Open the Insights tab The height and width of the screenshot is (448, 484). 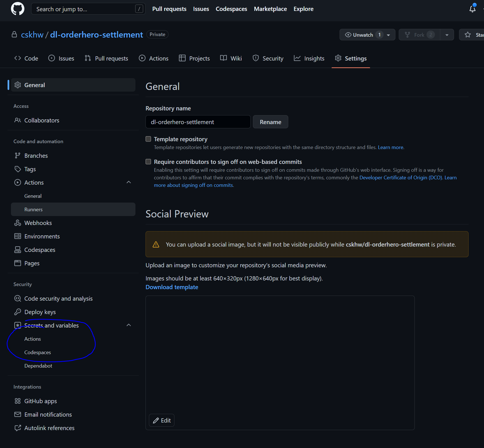[x=309, y=58]
